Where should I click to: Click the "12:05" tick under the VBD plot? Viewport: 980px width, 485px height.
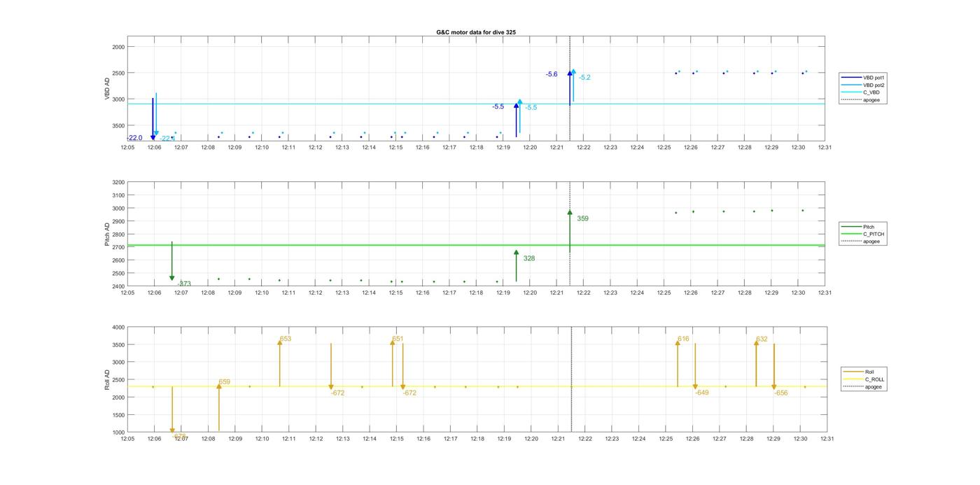[127, 147]
